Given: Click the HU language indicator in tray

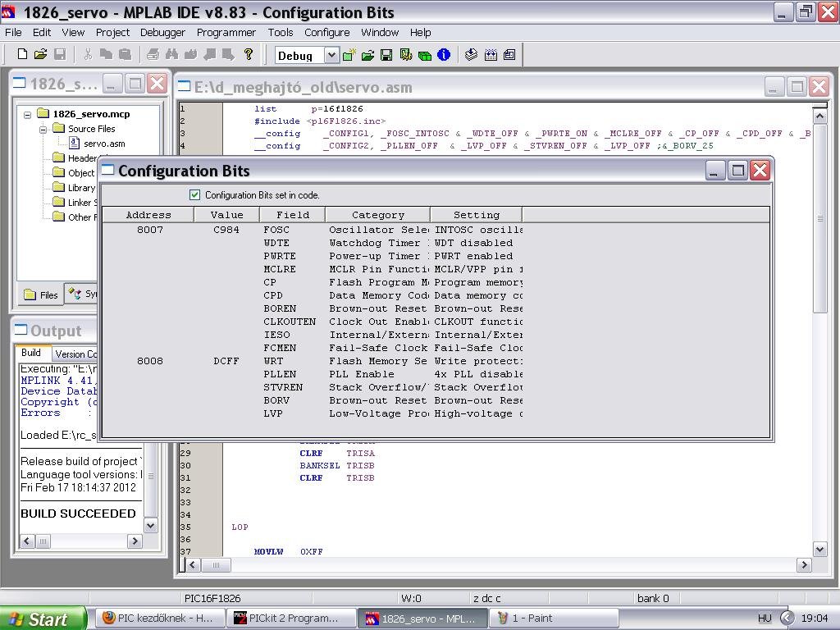Looking at the screenshot, I should click(x=765, y=619).
